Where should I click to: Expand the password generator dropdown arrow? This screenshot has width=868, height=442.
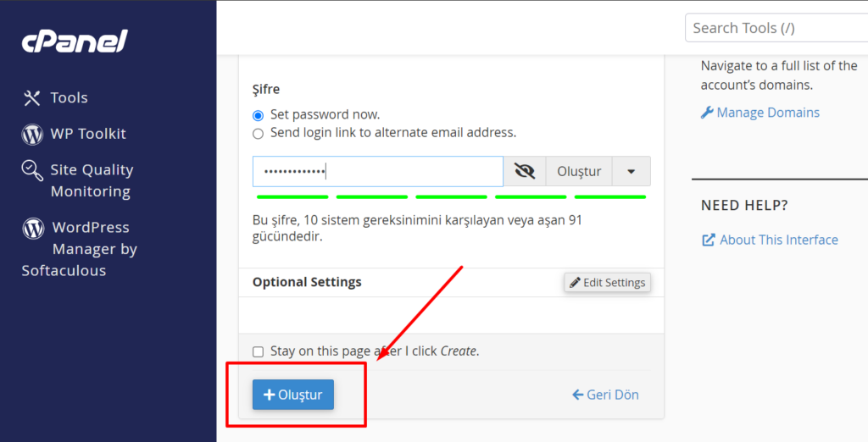coord(631,172)
